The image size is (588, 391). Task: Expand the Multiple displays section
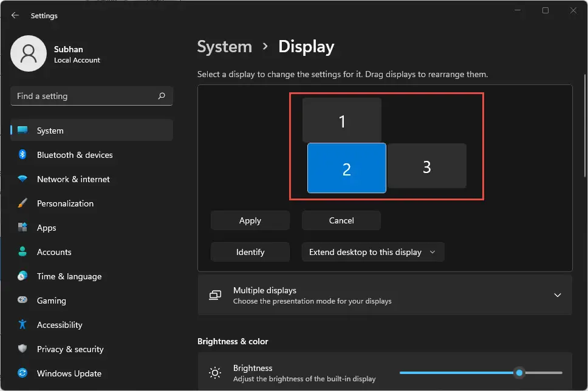coord(557,295)
